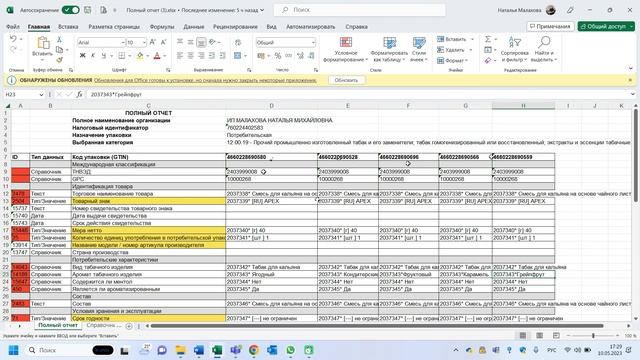This screenshot has height=360, width=640.
Task: Toggle Underline (Ч) formatting
Action: point(104,56)
